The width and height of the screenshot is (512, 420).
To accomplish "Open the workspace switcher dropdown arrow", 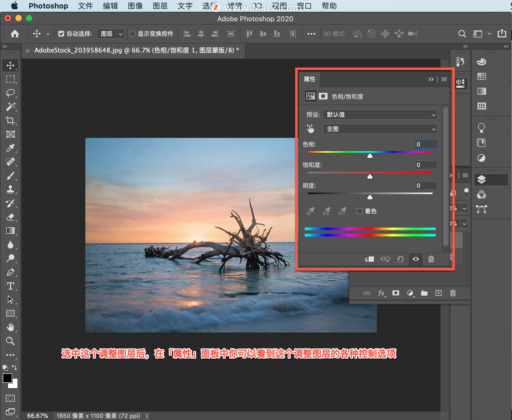I will pyautogui.click(x=489, y=34).
